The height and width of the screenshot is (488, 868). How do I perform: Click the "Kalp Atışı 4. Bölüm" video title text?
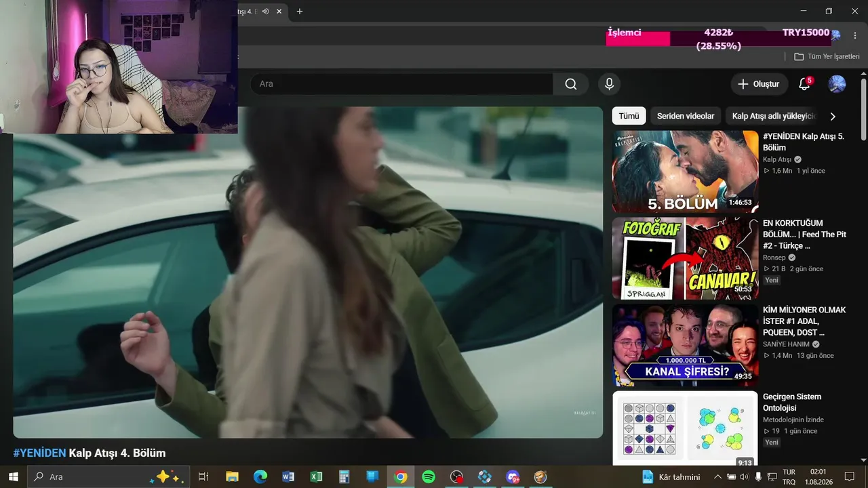pos(117,453)
